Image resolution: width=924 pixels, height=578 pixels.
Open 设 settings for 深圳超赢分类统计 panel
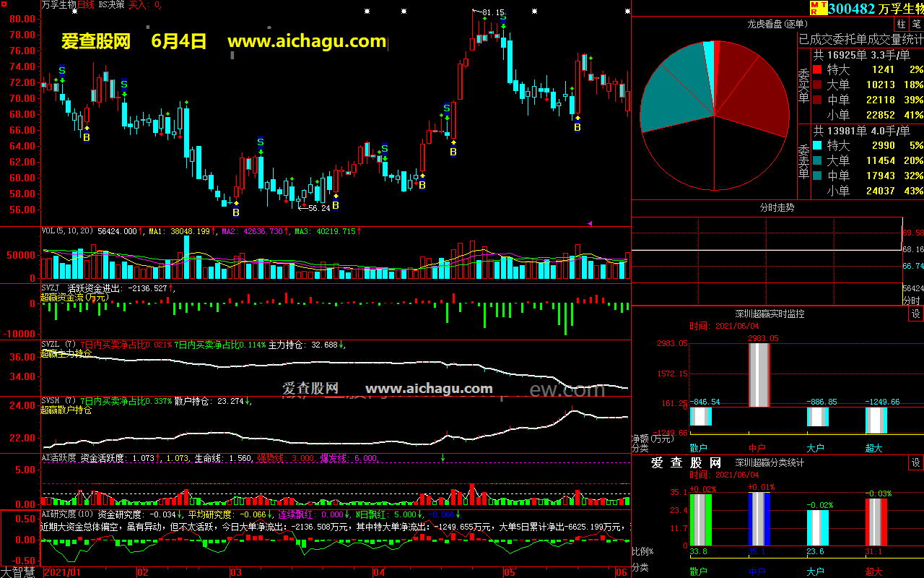[x=915, y=463]
